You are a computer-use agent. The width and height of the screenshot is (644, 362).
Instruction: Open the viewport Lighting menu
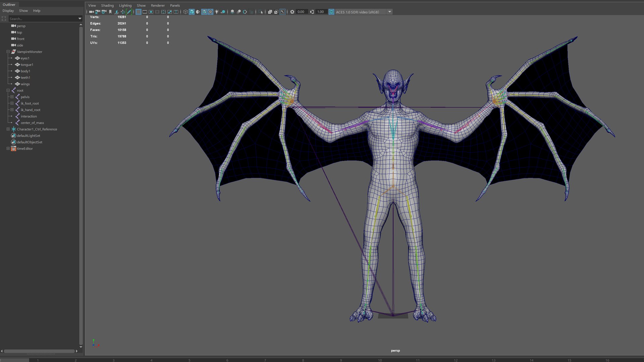(x=125, y=5)
